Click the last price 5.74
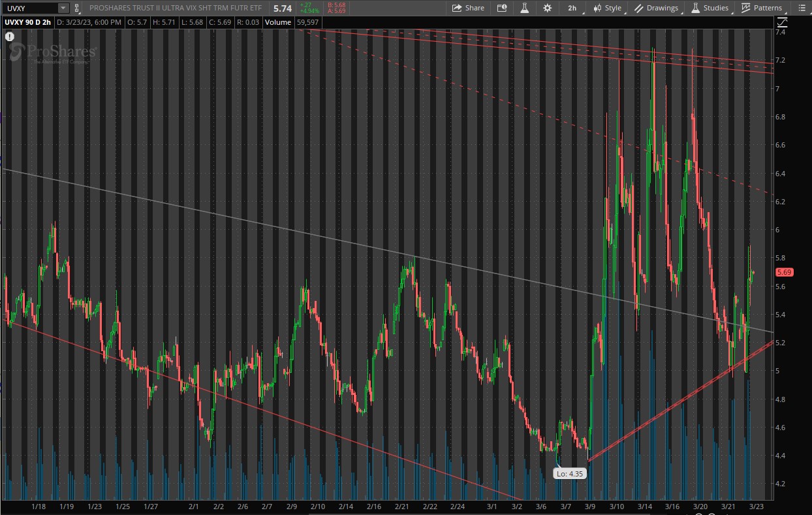The image size is (812, 515). (283, 8)
